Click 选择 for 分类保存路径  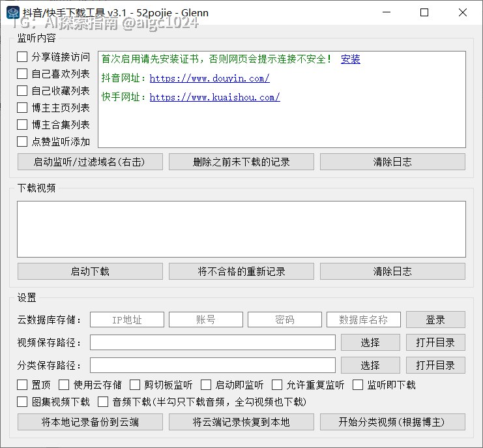pyautogui.click(x=370, y=365)
